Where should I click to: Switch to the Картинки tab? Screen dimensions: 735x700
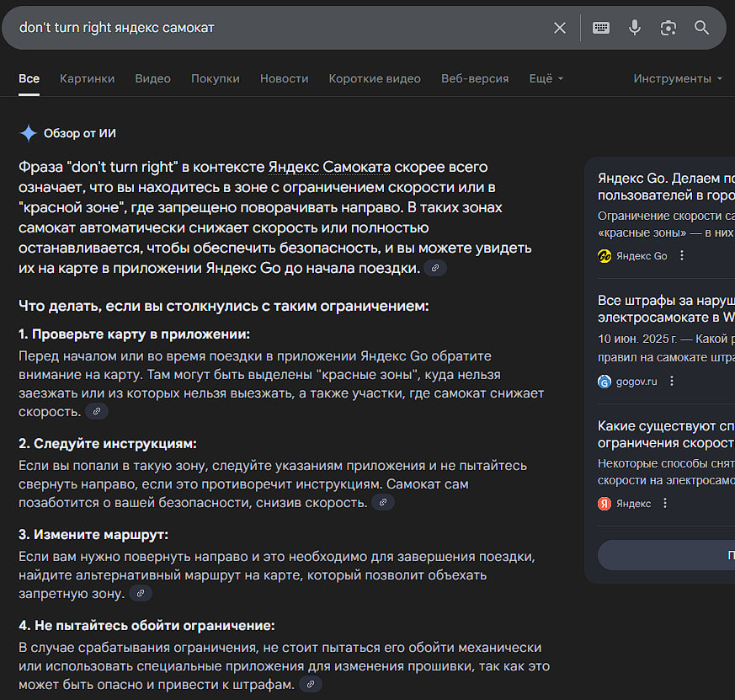pos(88,78)
